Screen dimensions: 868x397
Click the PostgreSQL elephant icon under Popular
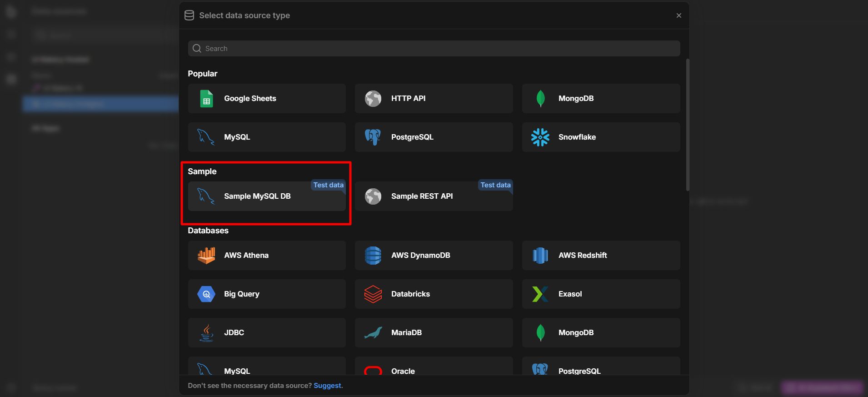373,137
